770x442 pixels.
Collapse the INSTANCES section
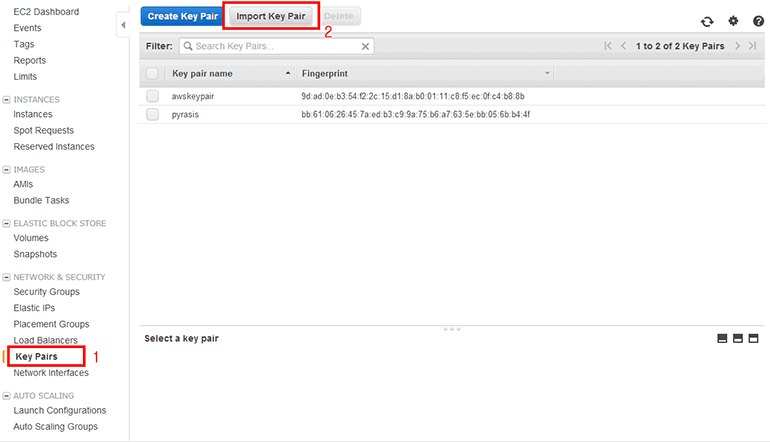pyautogui.click(x=7, y=100)
